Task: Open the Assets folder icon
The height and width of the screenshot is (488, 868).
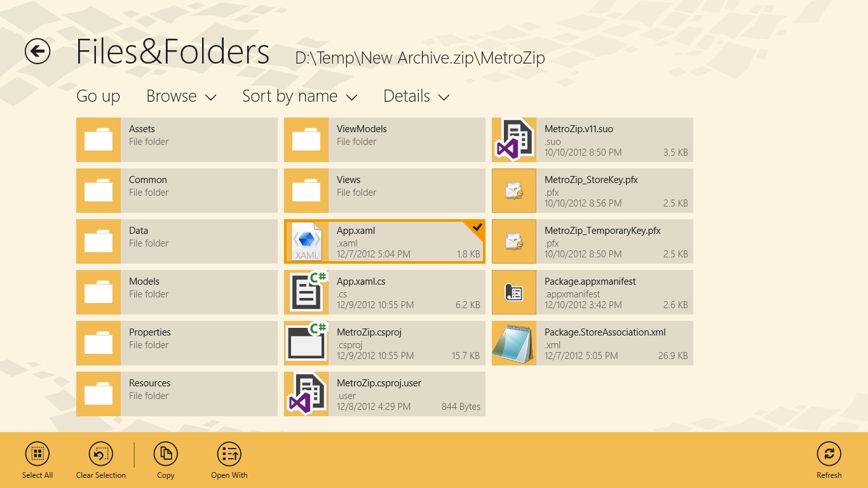Action: 98,140
